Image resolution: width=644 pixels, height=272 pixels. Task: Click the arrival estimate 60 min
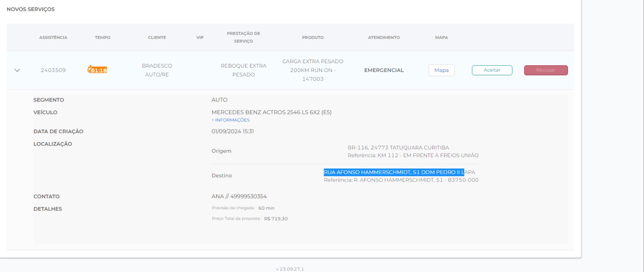(266, 208)
